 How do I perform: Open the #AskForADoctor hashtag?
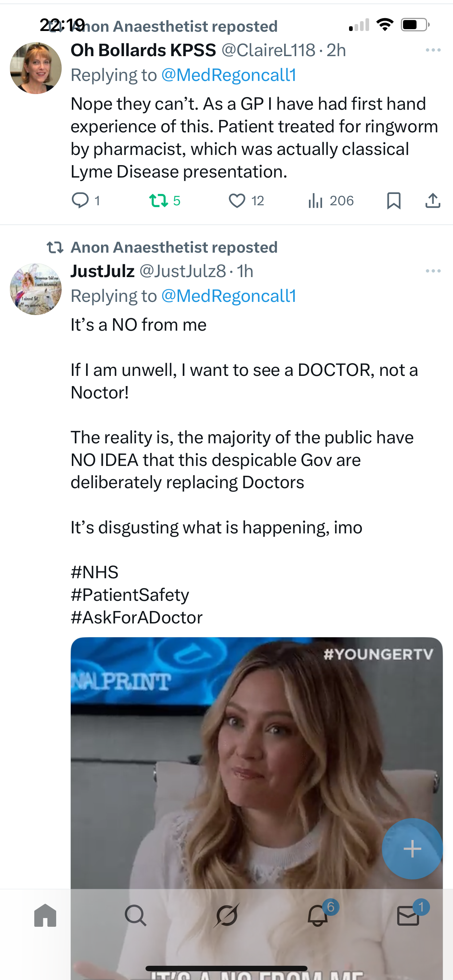pyautogui.click(x=137, y=618)
